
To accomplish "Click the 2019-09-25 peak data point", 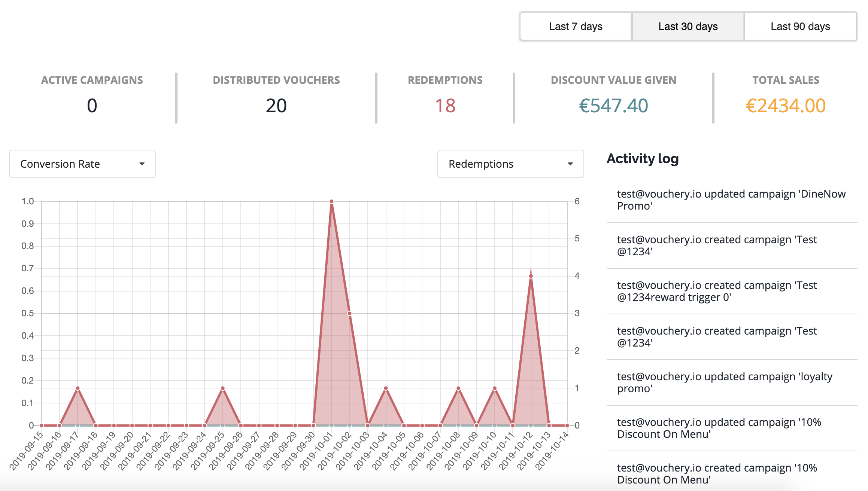I will click(x=223, y=388).
